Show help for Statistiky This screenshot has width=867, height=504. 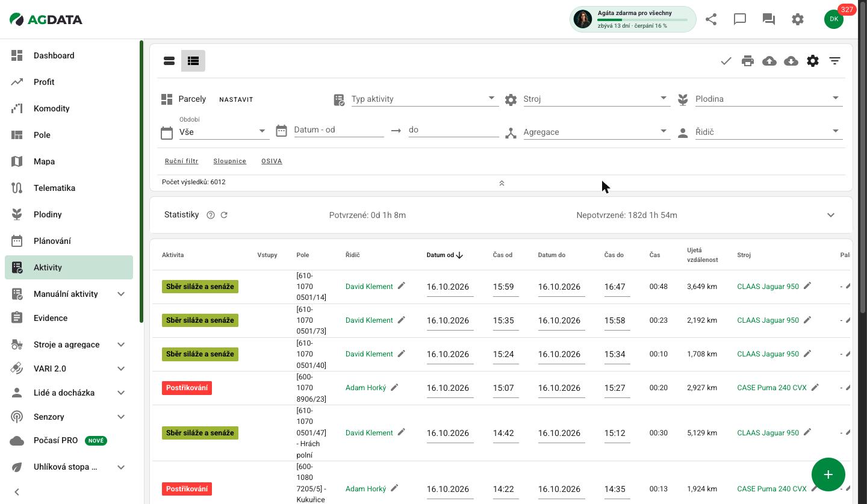tap(211, 215)
